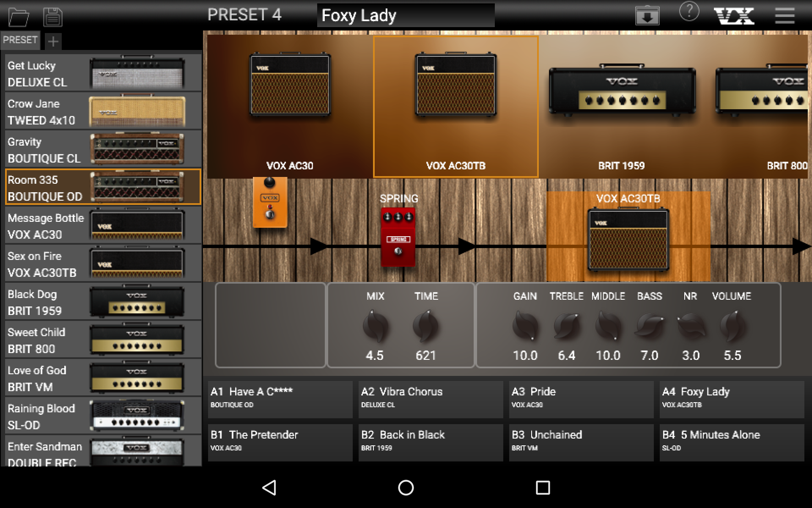Click the reverb MIX knob
Viewport: 812px width, 508px height.
[x=375, y=326]
